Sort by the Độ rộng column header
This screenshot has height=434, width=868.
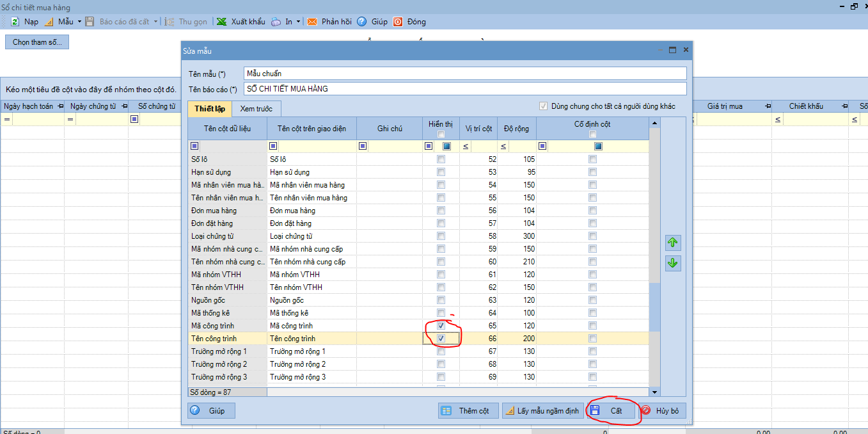pos(517,129)
